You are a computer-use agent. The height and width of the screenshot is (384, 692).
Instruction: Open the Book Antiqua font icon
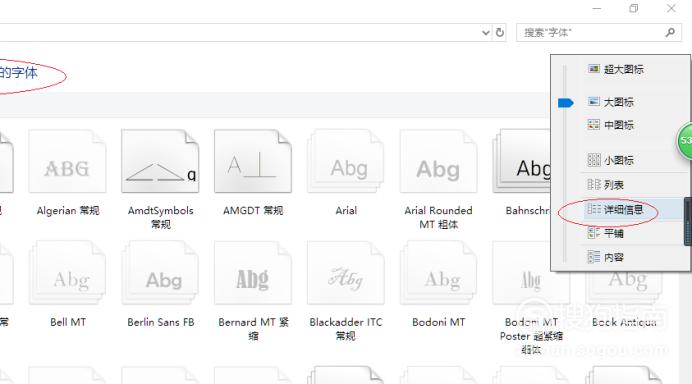point(624,288)
